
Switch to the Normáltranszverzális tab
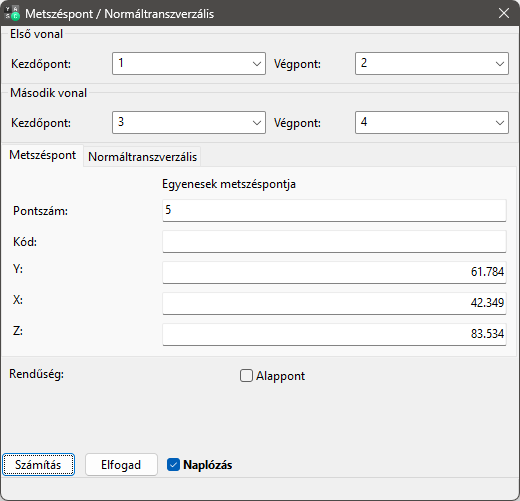pos(142,157)
